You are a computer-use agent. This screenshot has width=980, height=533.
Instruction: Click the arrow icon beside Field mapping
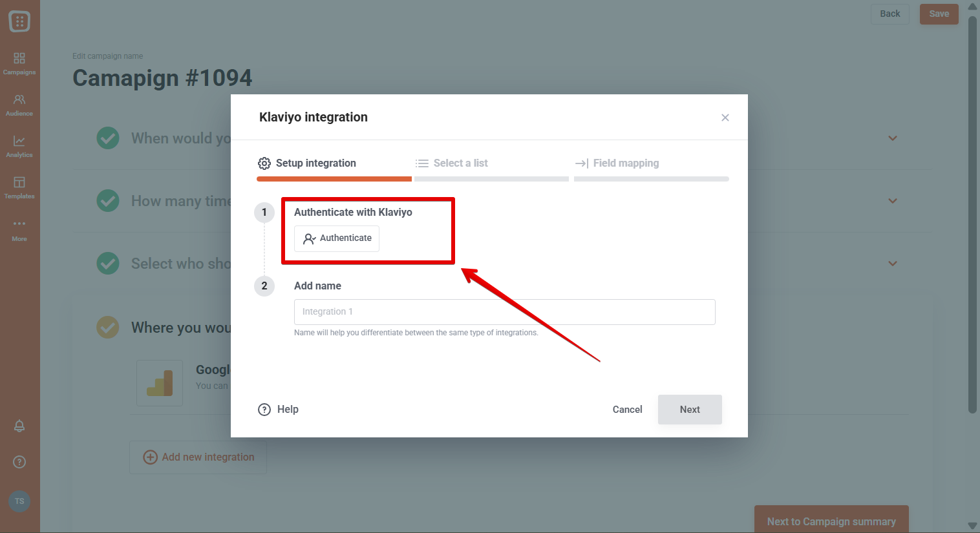click(x=582, y=163)
